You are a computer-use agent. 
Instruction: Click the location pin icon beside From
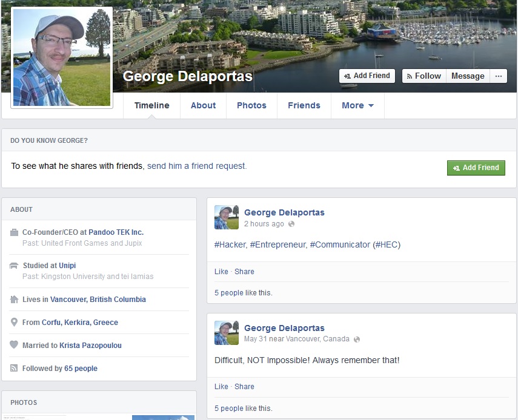click(14, 322)
